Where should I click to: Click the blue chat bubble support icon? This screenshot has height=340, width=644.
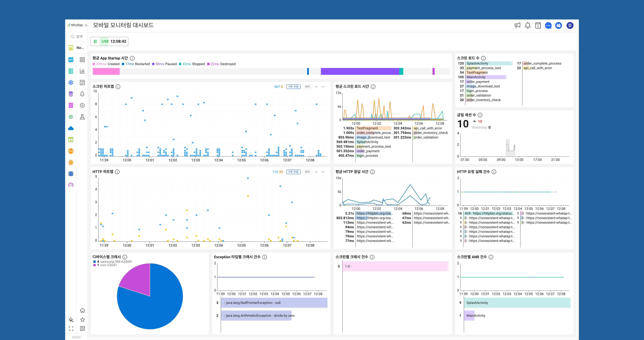coord(548,25)
